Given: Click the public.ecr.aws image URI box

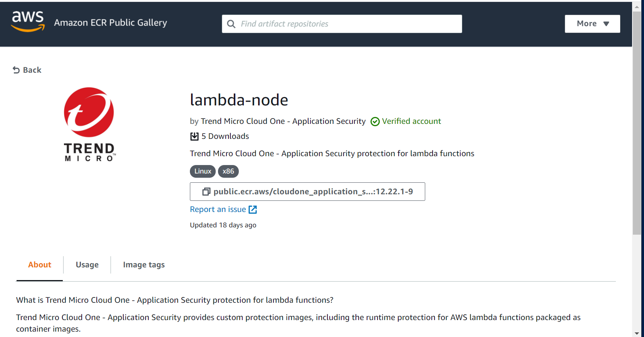Looking at the screenshot, I should [313, 192].
